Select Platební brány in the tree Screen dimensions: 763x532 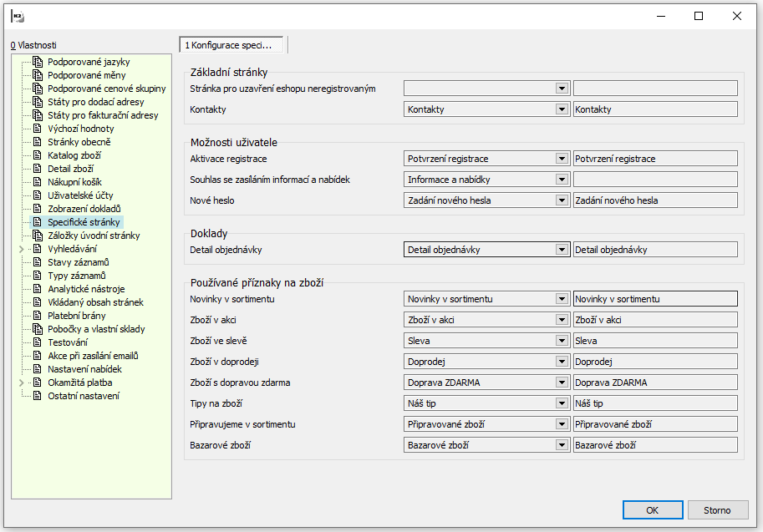tap(76, 316)
